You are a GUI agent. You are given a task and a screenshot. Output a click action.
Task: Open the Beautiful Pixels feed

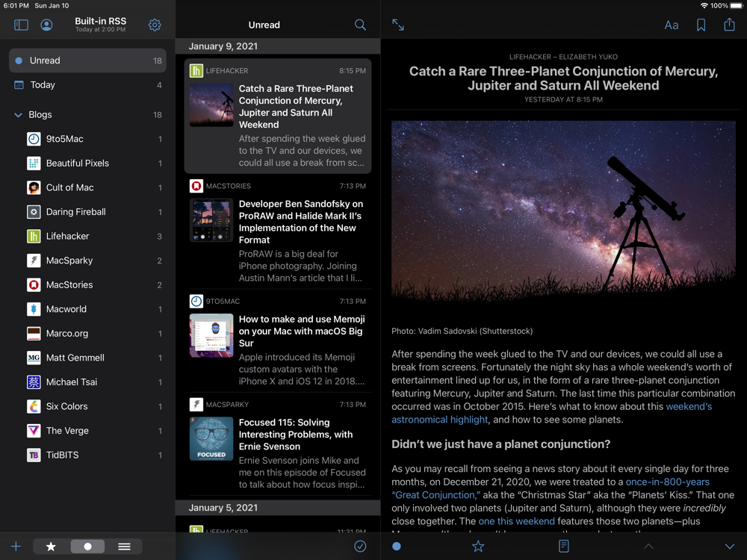coord(94,164)
